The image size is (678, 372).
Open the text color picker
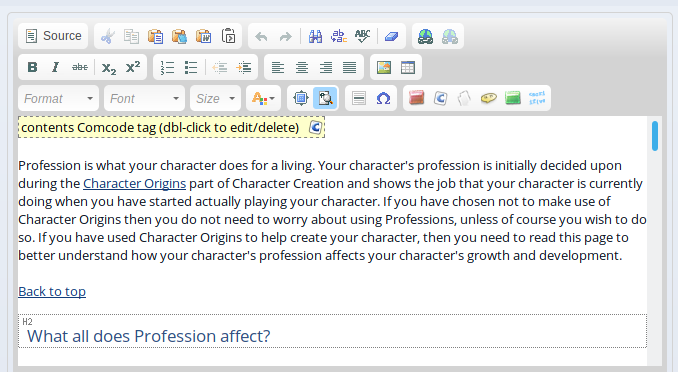point(263,99)
